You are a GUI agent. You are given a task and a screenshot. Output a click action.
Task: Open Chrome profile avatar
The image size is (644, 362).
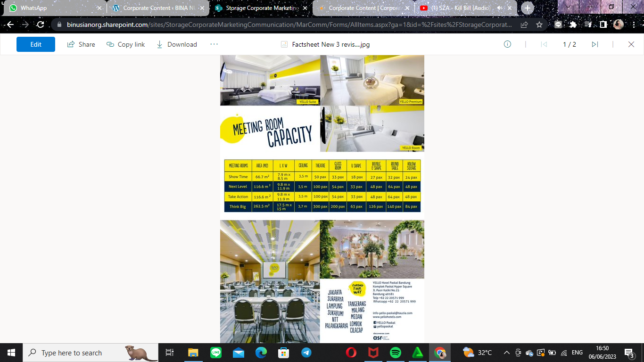tap(619, 25)
